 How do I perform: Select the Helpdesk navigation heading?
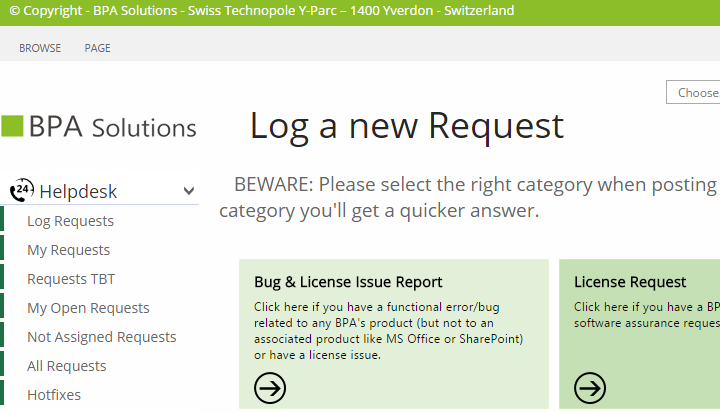[x=78, y=192]
